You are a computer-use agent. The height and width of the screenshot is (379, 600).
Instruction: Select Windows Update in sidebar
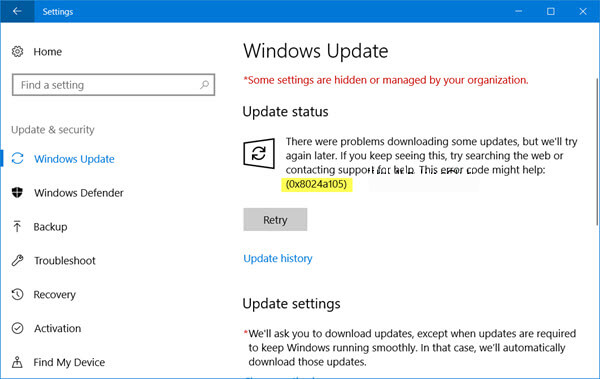(x=74, y=159)
